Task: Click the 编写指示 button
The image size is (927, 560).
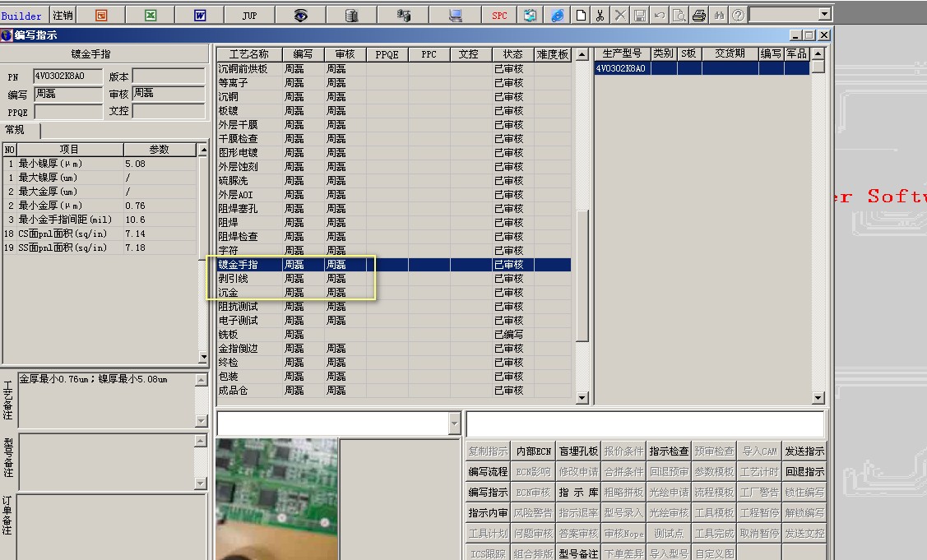Action: coord(488,493)
